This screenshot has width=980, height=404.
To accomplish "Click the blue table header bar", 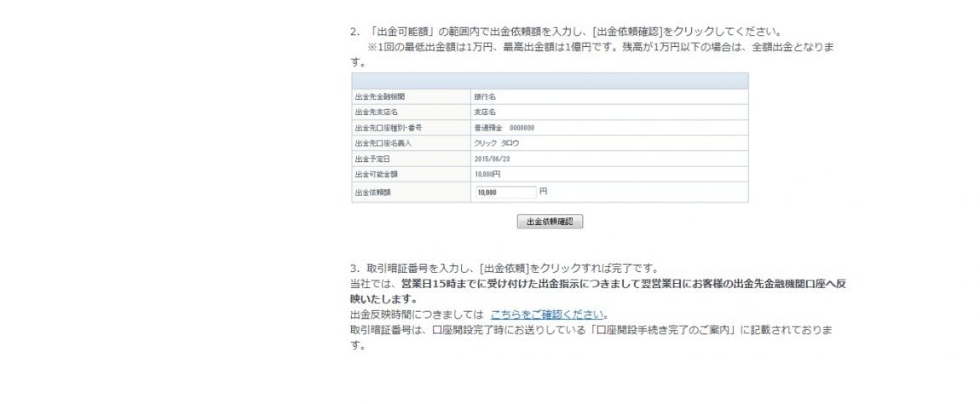I will click(x=550, y=81).
